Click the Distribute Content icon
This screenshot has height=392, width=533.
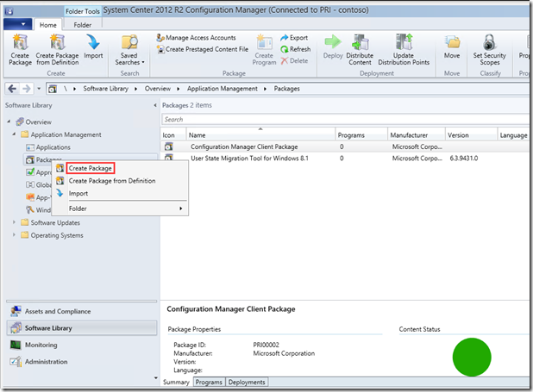click(x=360, y=50)
